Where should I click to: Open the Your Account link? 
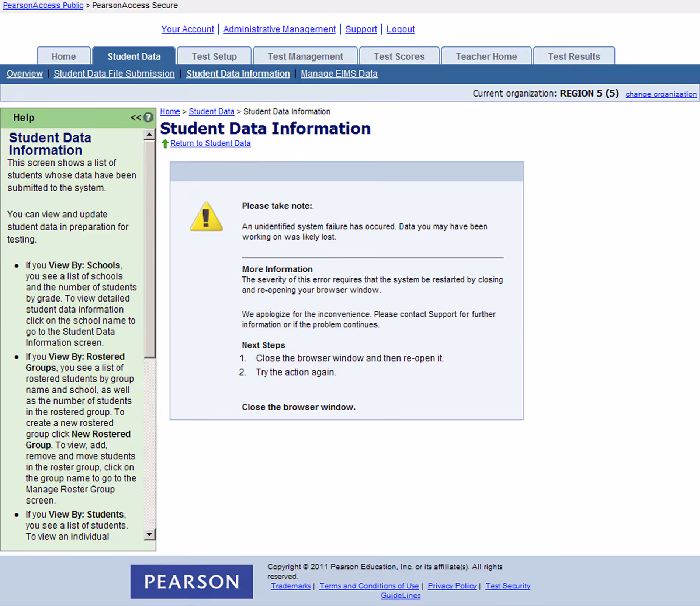coord(188,29)
